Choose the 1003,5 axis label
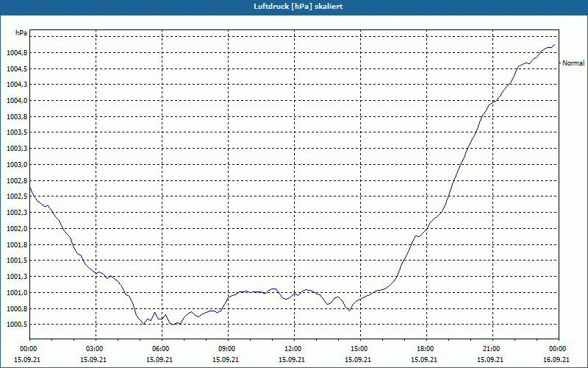The image size is (588, 368). pos(17,132)
